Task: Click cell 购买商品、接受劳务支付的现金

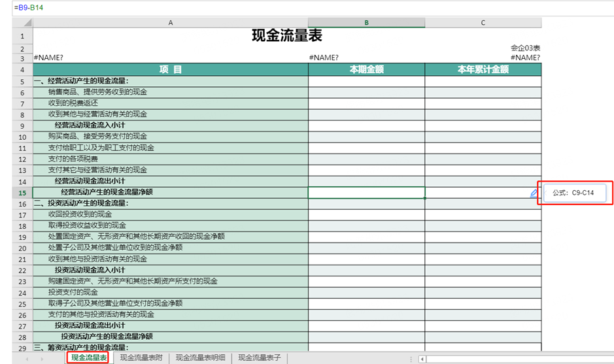Action: (171, 136)
